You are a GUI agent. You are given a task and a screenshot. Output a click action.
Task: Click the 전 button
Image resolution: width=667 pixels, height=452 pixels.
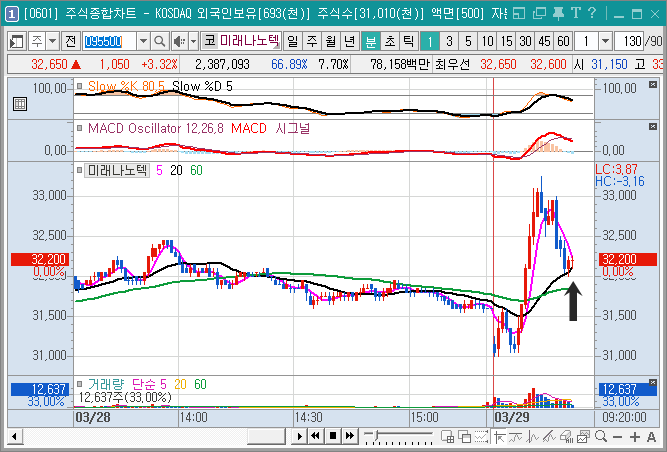pyautogui.click(x=71, y=41)
